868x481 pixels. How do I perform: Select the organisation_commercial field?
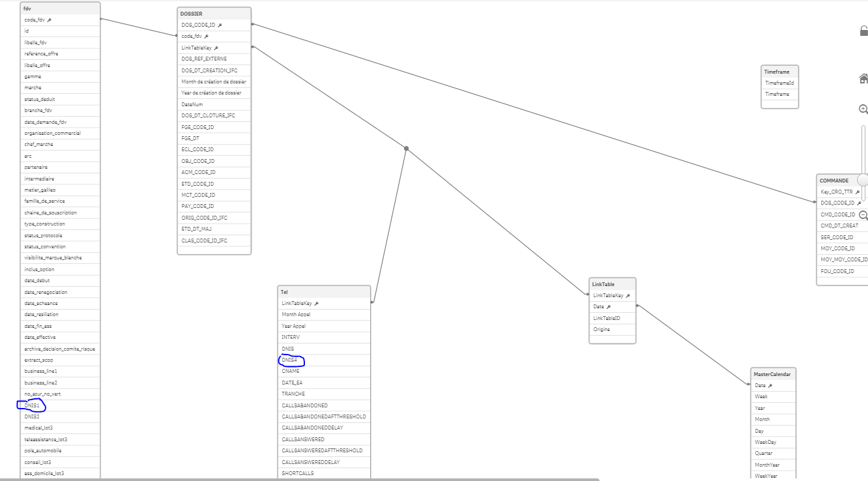61,133
